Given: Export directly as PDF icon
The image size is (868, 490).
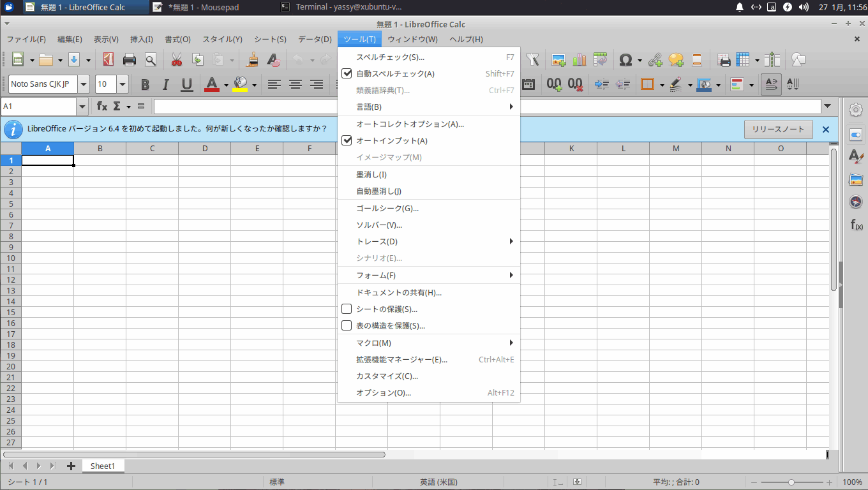Looking at the screenshot, I should pyautogui.click(x=108, y=60).
